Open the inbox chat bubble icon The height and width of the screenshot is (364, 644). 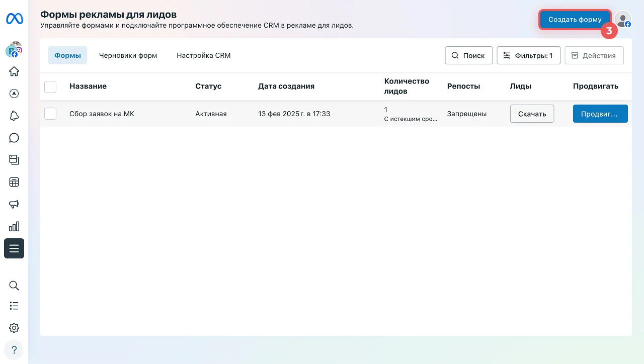pos(14,138)
